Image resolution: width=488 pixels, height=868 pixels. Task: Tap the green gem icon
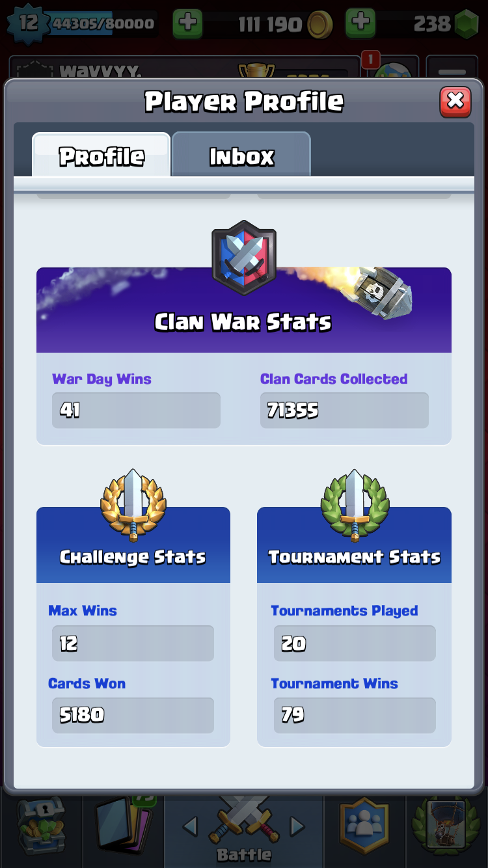tap(466, 25)
